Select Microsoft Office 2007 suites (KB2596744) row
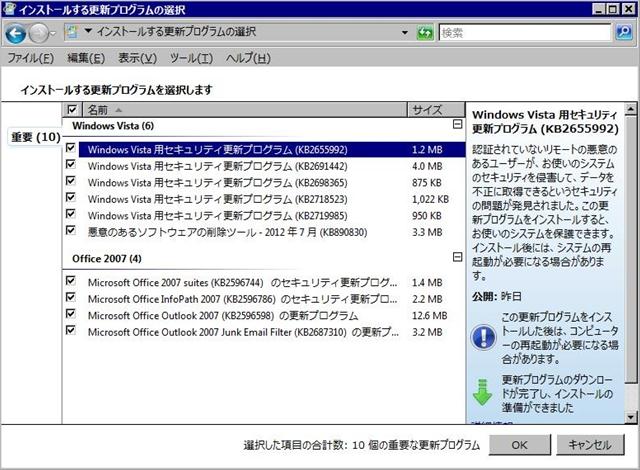This screenshot has height=470, width=640. pos(272,283)
